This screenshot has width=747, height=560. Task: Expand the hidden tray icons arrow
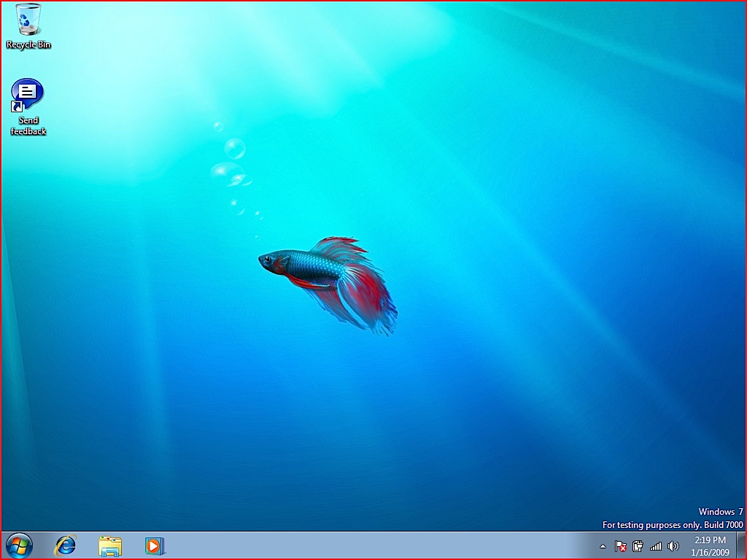click(x=603, y=546)
